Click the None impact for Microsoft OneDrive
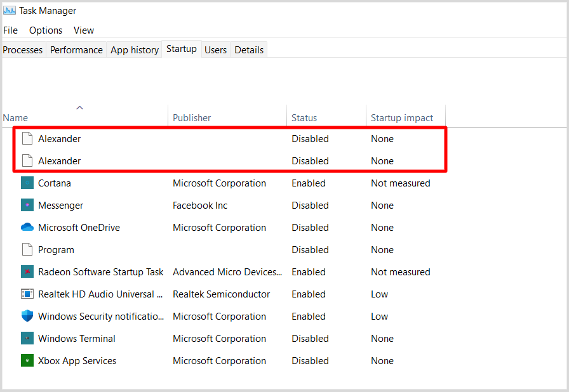Image resolution: width=569 pixels, height=392 pixels. pyautogui.click(x=382, y=228)
